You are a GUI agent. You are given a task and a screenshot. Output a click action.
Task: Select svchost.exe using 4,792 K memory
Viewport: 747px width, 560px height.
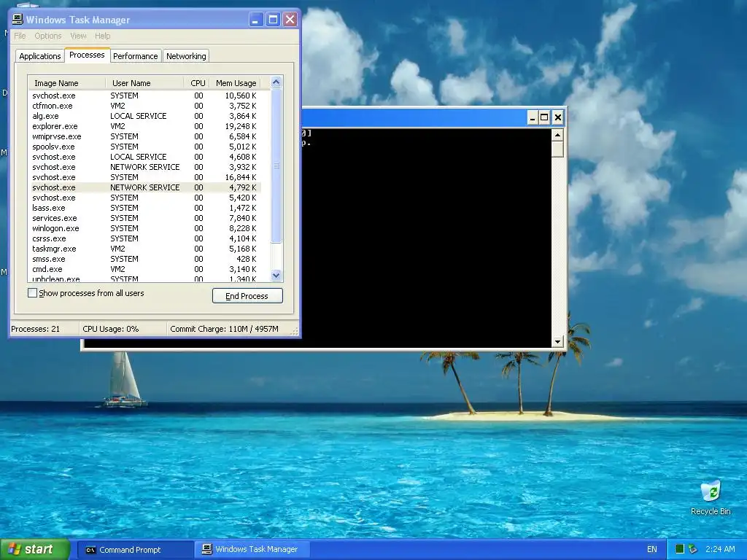[145, 187]
